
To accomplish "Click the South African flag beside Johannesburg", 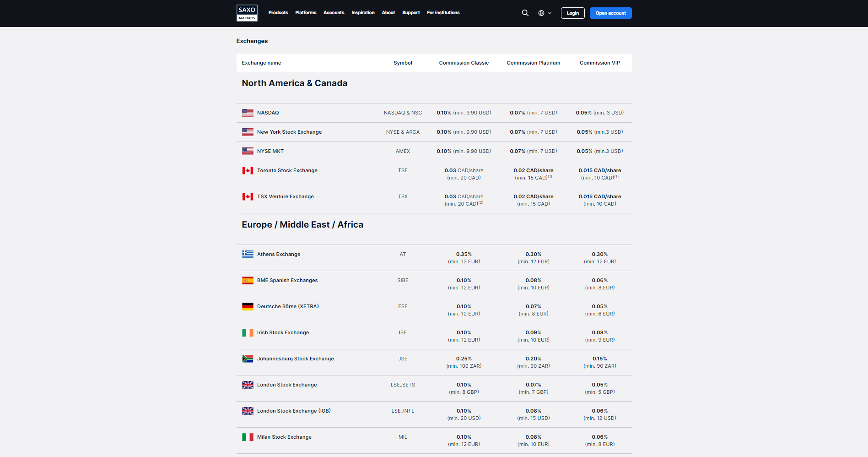I will click(x=248, y=359).
